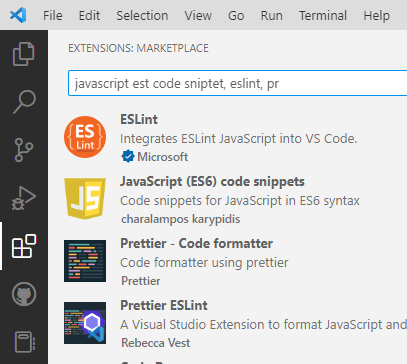Click the Prettier Code formatter logo
407x364 pixels.
[85, 261]
